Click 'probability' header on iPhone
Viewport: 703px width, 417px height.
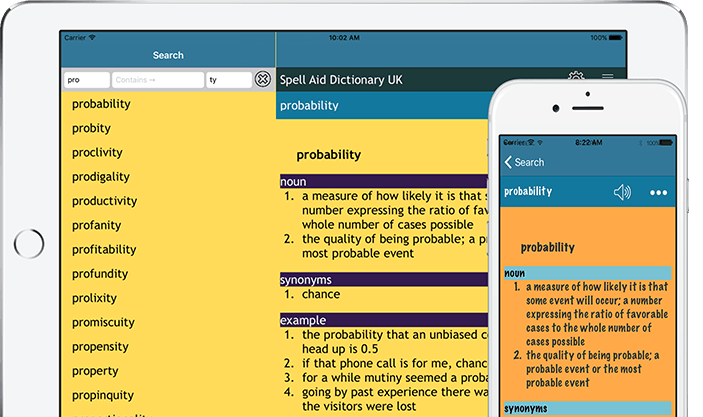(x=528, y=191)
